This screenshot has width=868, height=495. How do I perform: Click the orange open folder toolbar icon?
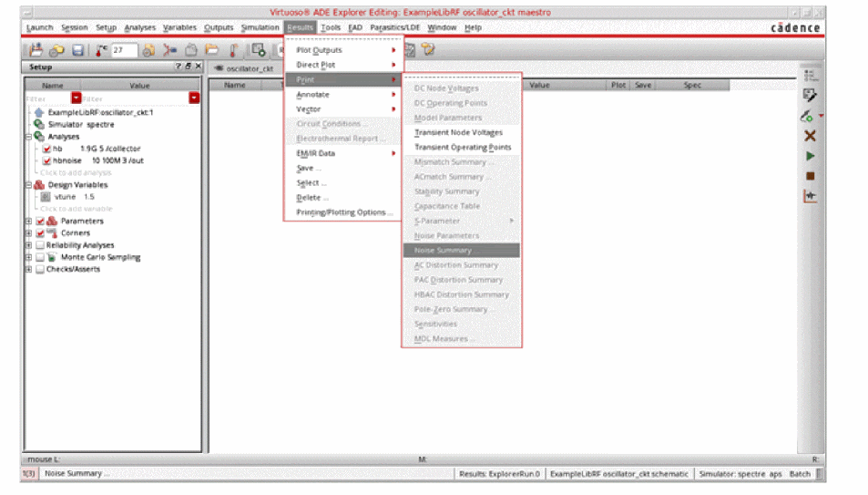[x=212, y=50]
